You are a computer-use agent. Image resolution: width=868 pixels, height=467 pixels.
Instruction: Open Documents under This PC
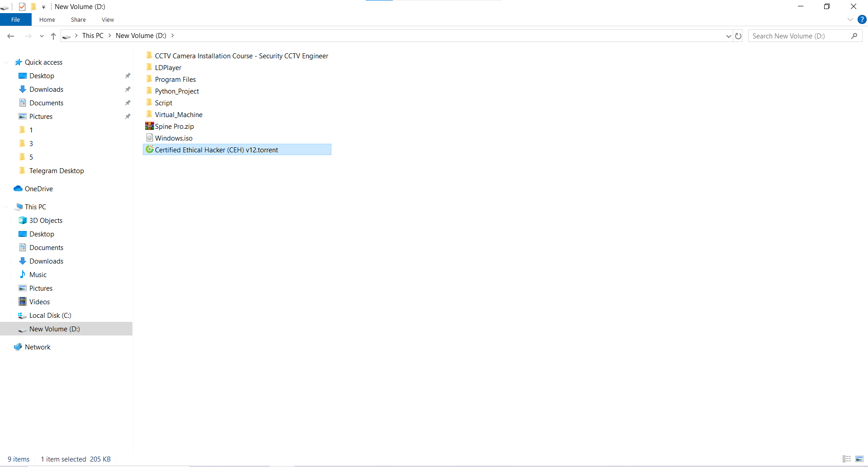pyautogui.click(x=46, y=247)
